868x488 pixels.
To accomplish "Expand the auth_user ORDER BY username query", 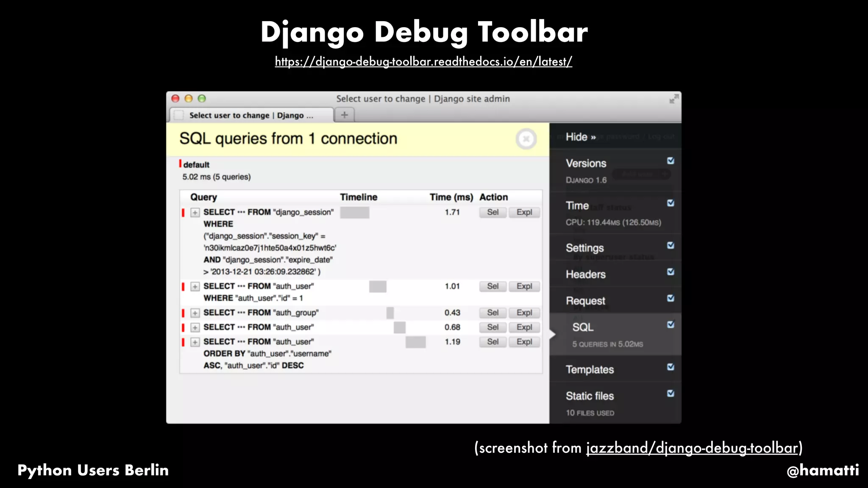I will [x=195, y=342].
